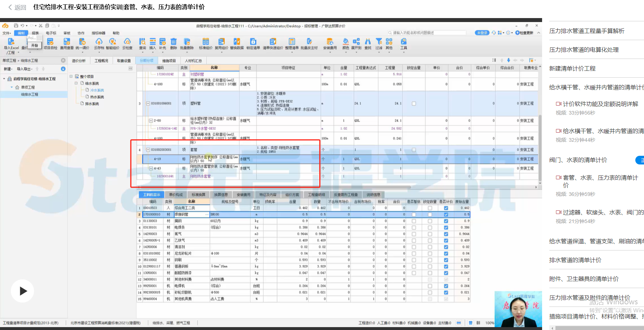Switch to 人材机汇总 tab

tap(193, 61)
